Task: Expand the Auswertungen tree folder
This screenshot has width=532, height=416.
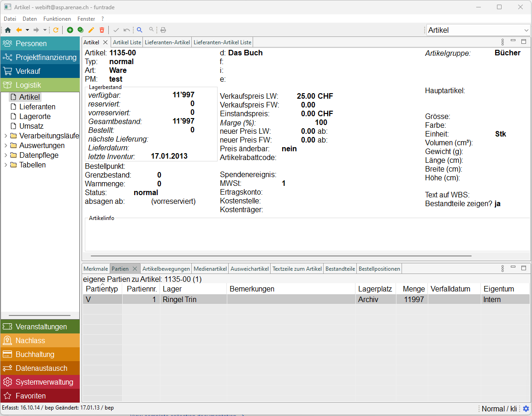Action: [6, 146]
